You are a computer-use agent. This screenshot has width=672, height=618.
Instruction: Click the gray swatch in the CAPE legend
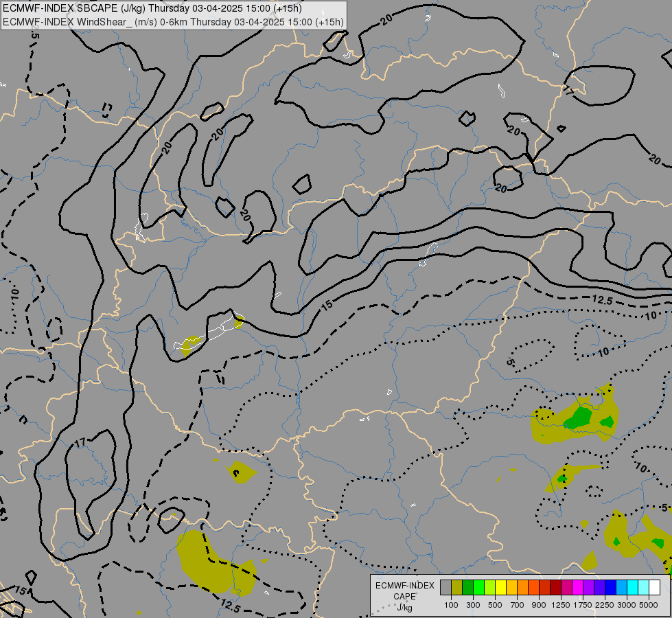pos(445,588)
